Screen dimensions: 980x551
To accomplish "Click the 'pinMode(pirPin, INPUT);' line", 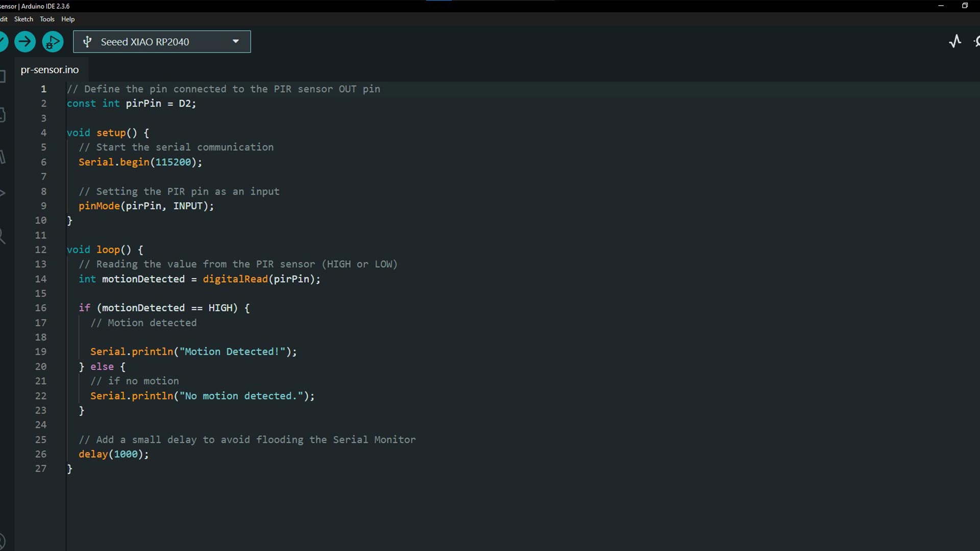I will click(x=146, y=206).
